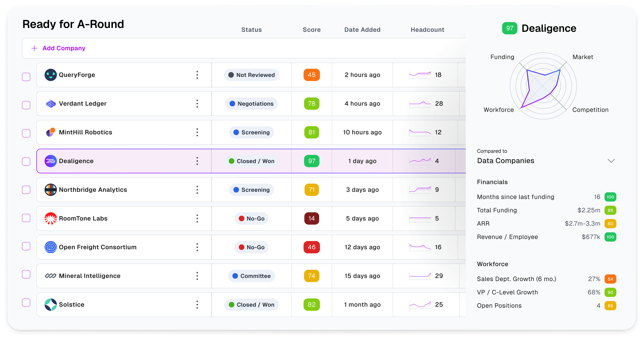Screen dimensions: 644x340
Task: Sort by the Status column header
Action: pos(252,30)
